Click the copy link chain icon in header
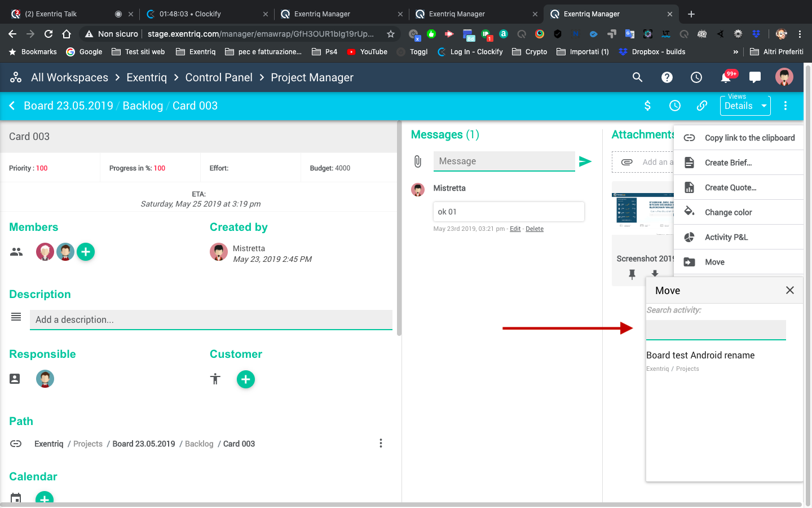The width and height of the screenshot is (812, 508). tap(701, 106)
